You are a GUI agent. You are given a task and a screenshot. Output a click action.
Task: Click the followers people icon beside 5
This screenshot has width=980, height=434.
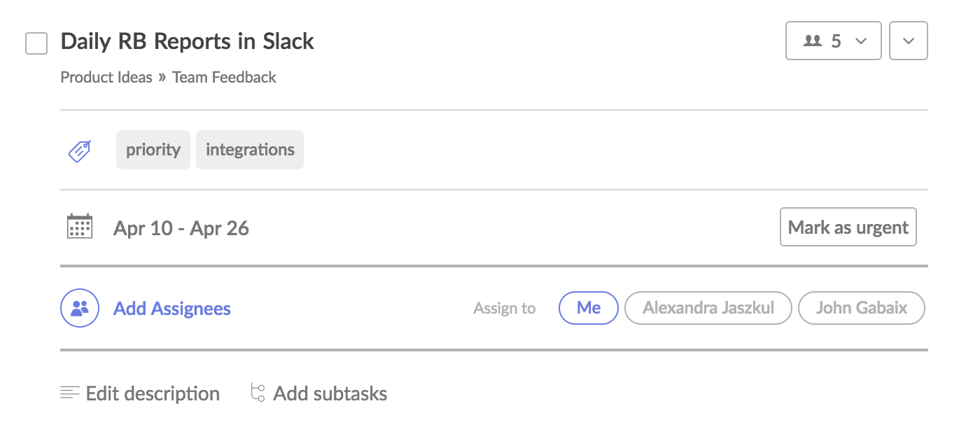pyautogui.click(x=812, y=41)
